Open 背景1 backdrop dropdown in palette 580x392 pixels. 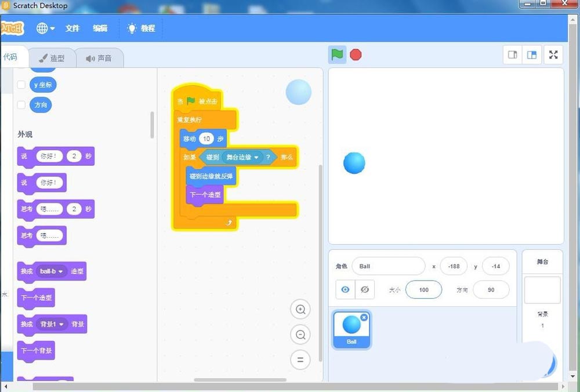(x=52, y=324)
